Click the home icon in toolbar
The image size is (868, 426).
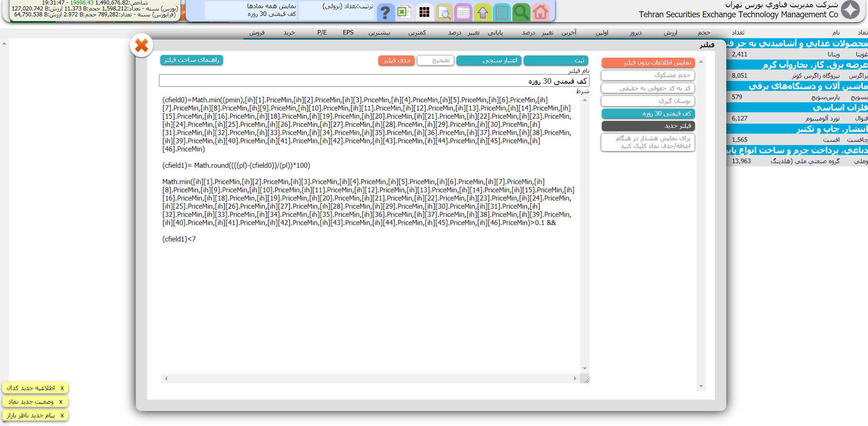pyautogui.click(x=540, y=12)
